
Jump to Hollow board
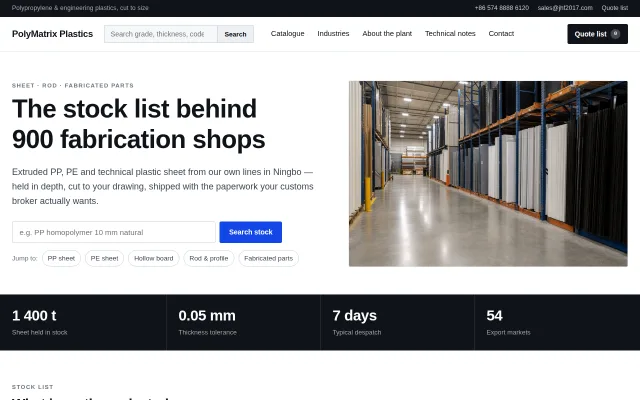click(153, 258)
